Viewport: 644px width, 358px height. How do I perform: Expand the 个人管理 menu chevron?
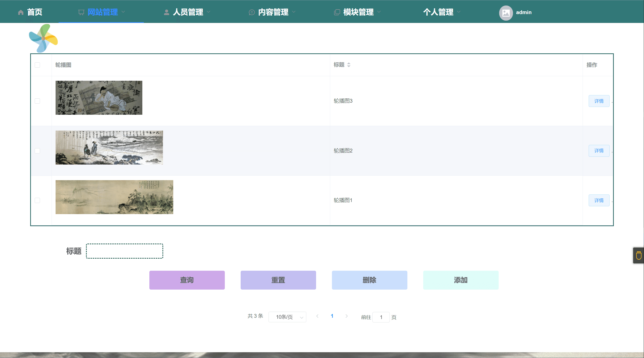tap(459, 12)
